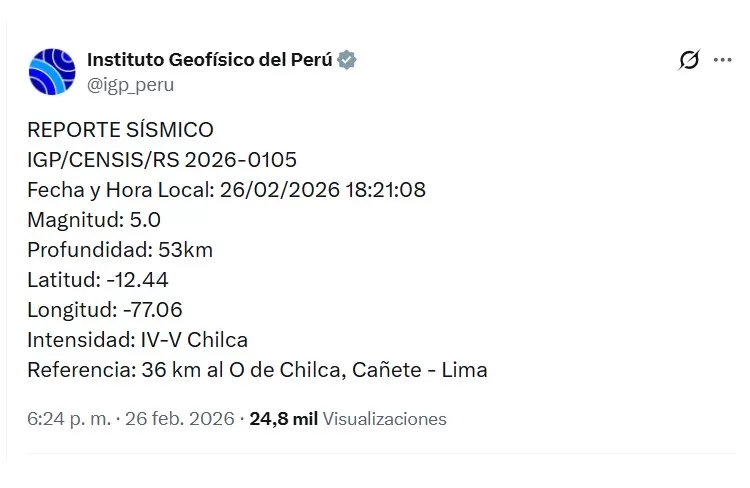Viewport: 750px width, 488px height.
Task: Open the Instituto Geofísico del Perú profile picture
Action: [51, 71]
